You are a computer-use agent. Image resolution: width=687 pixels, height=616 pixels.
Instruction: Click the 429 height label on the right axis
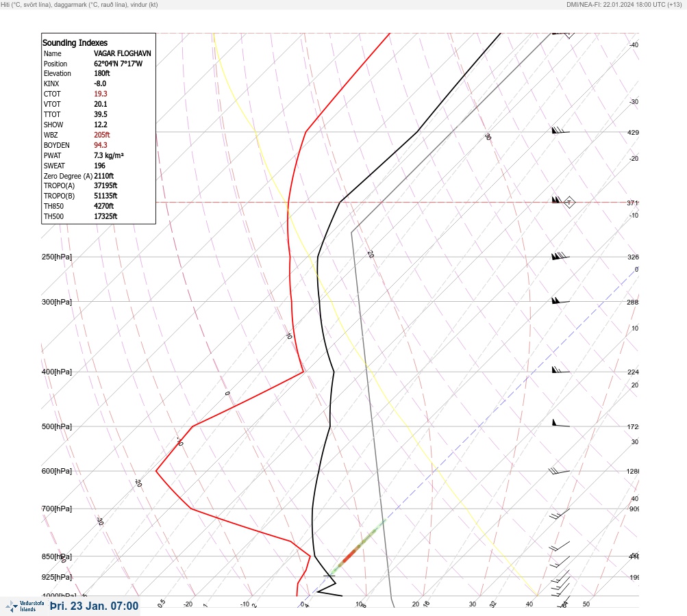pos(633,132)
